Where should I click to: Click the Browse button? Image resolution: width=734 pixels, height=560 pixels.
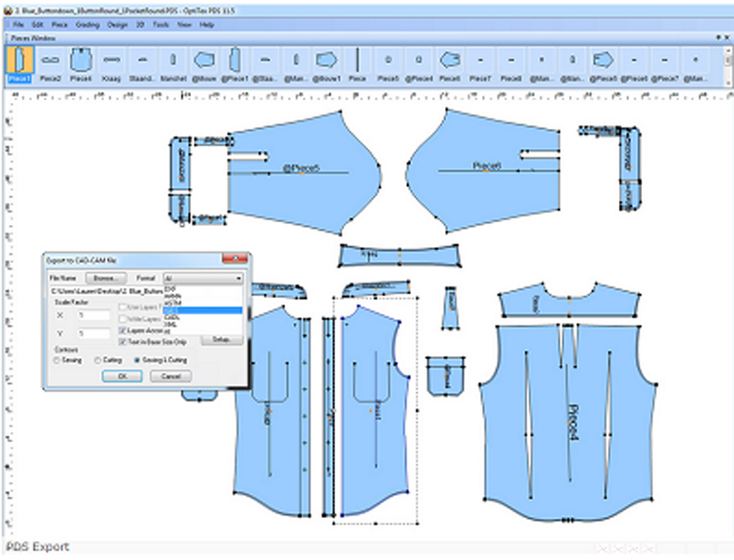pyautogui.click(x=106, y=279)
